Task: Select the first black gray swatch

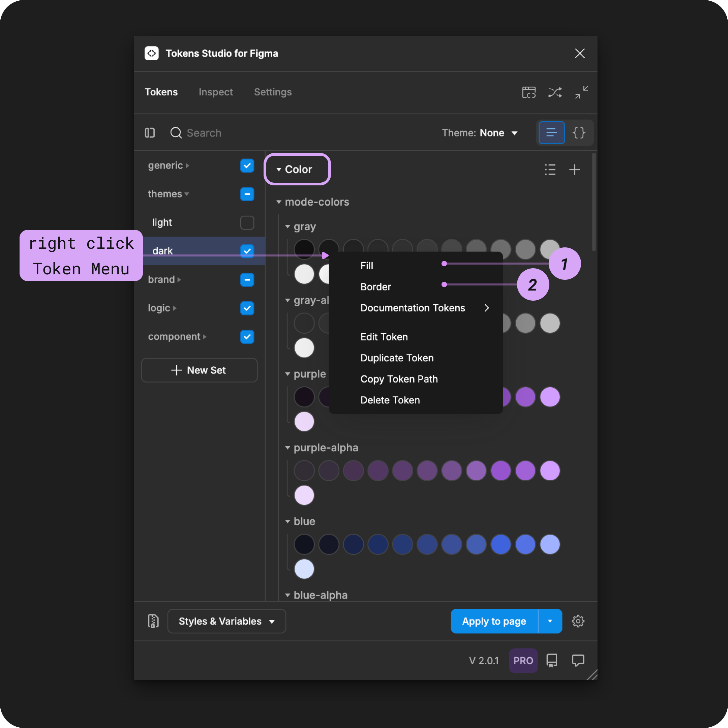Action: pyautogui.click(x=304, y=249)
